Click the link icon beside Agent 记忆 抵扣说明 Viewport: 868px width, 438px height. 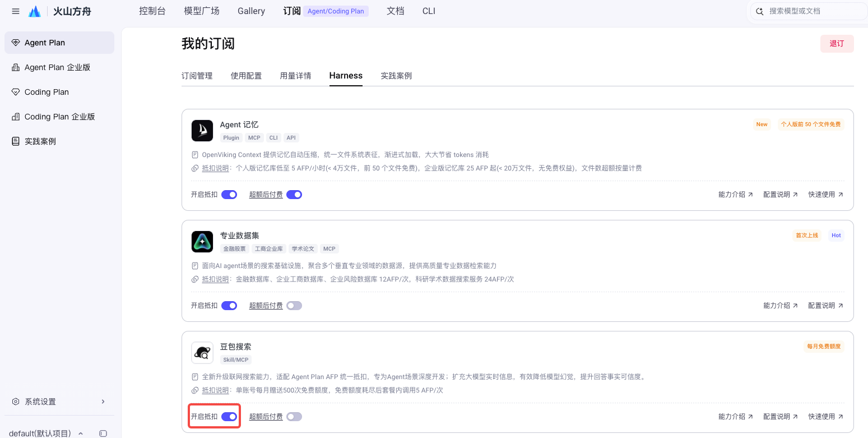(195, 168)
